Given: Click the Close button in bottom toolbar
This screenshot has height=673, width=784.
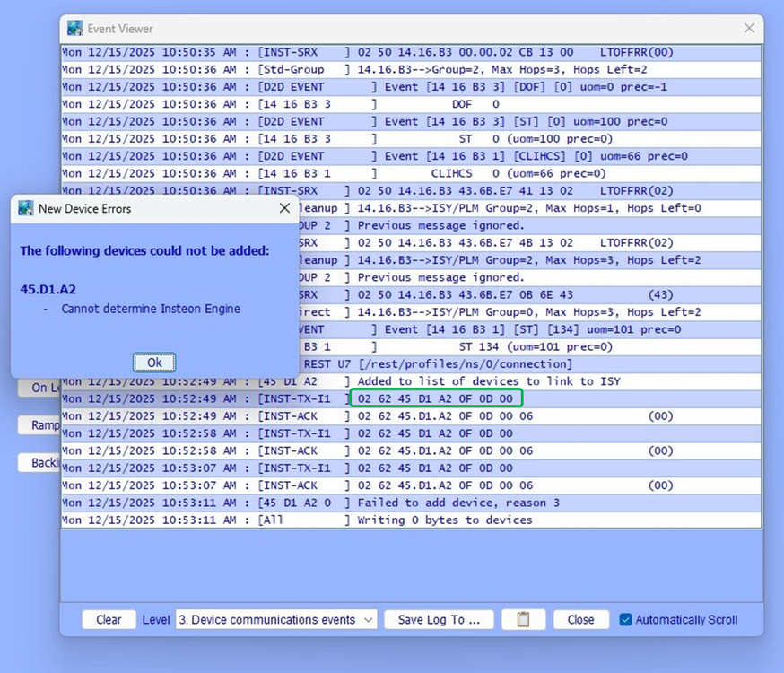Looking at the screenshot, I should click(580, 619).
